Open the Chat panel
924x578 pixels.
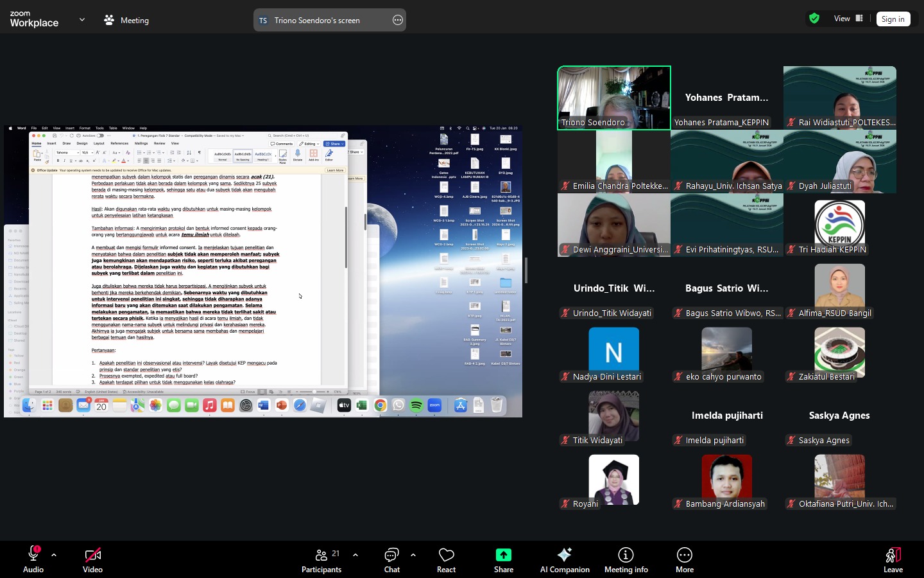point(391,560)
